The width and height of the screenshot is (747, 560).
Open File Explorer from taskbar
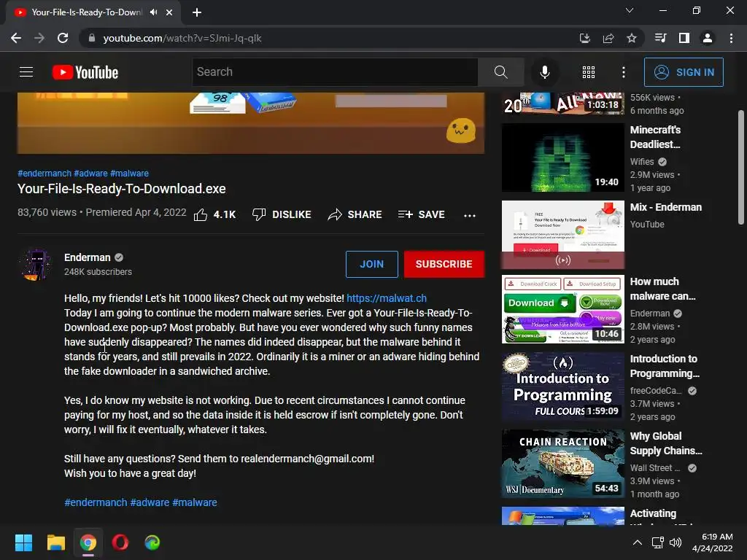click(55, 542)
